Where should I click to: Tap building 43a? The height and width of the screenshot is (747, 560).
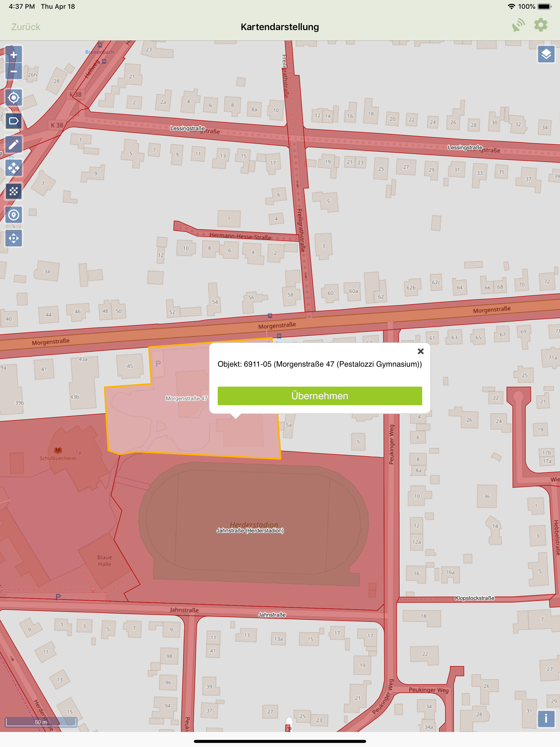tap(83, 359)
